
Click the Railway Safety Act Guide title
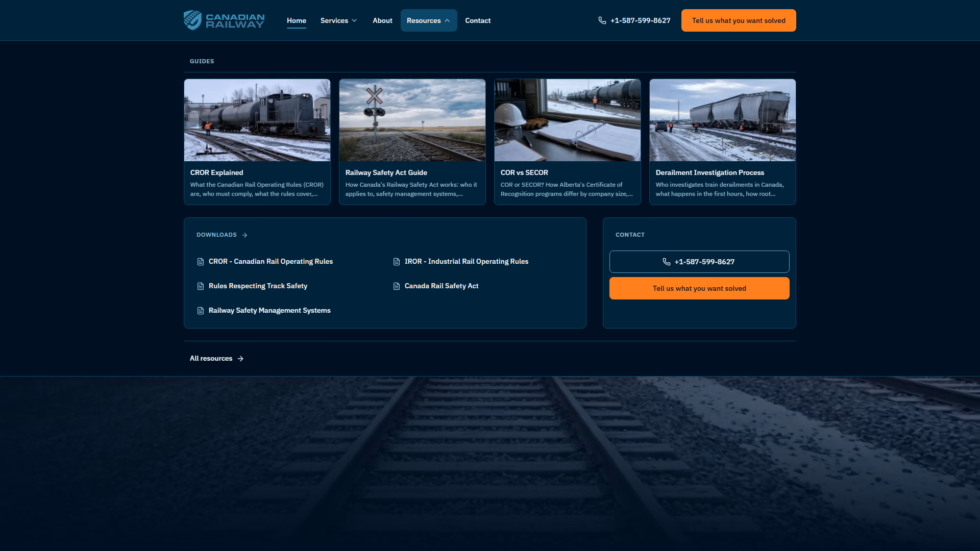pyautogui.click(x=386, y=172)
